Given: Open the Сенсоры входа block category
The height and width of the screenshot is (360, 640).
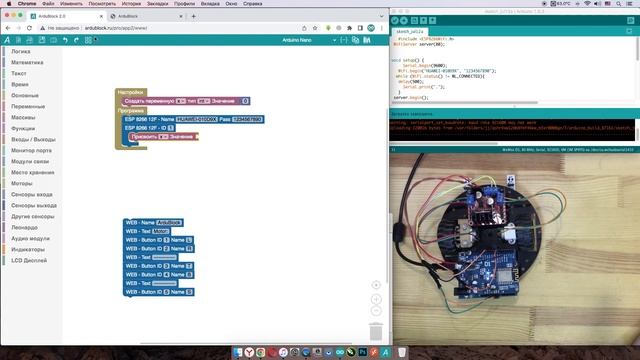Looking at the screenshot, I should point(31,195).
